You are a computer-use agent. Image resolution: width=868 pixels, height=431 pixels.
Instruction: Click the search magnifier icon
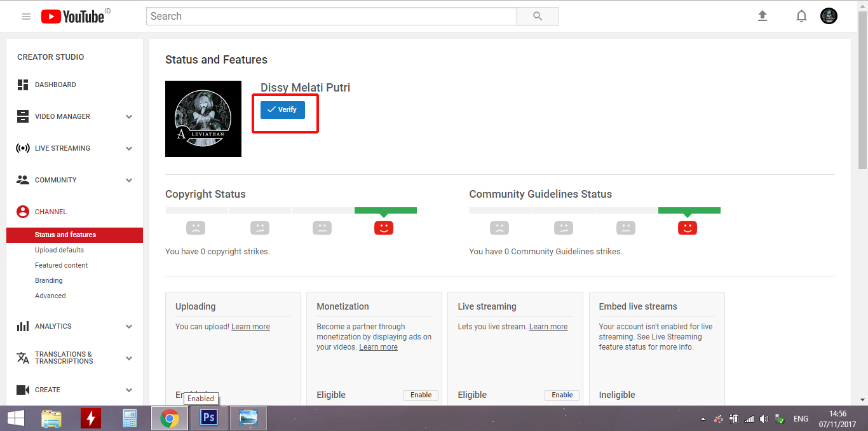point(537,16)
